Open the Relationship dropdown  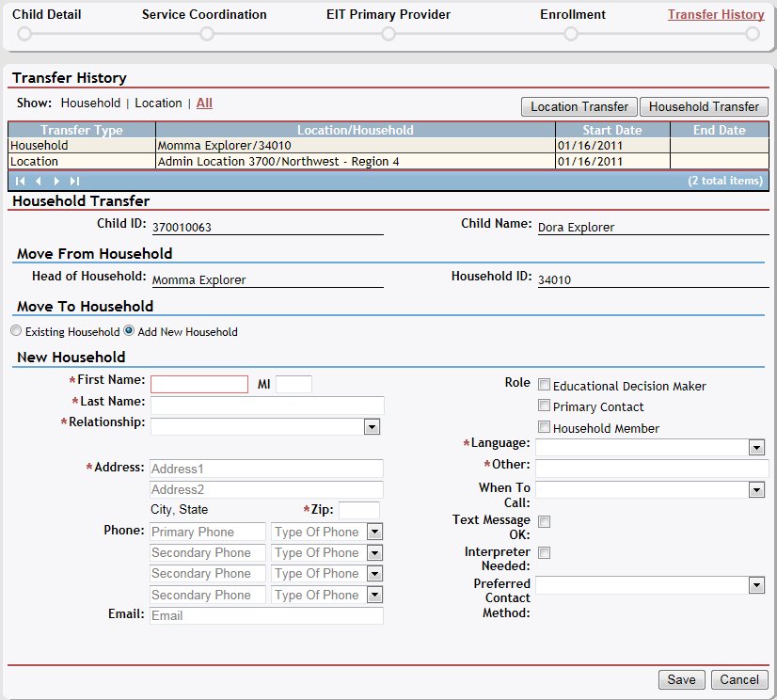(372, 427)
